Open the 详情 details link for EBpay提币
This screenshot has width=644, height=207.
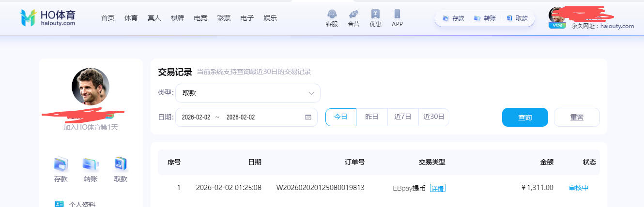click(x=438, y=188)
